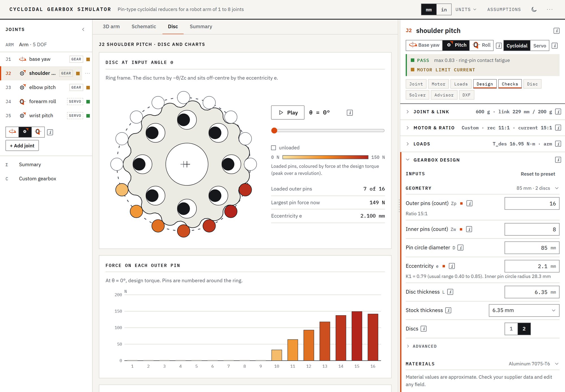
Task: Open the Summary tab
Action: [x=201, y=27]
